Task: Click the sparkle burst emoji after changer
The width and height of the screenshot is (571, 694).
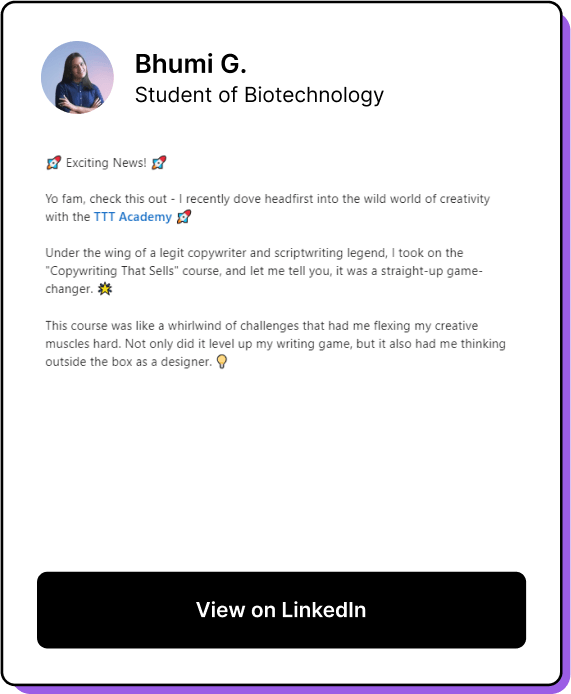Action: (x=105, y=289)
